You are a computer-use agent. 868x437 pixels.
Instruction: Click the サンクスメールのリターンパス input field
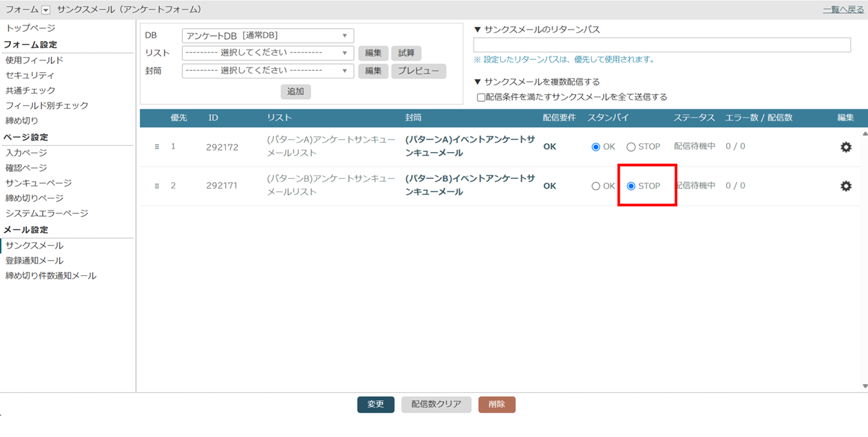click(662, 45)
